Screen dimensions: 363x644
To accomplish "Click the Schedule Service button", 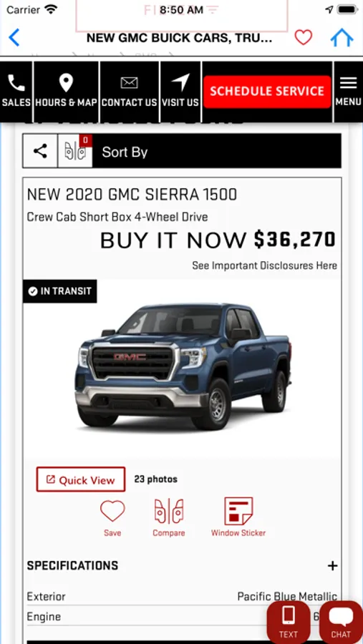I will click(x=267, y=92).
